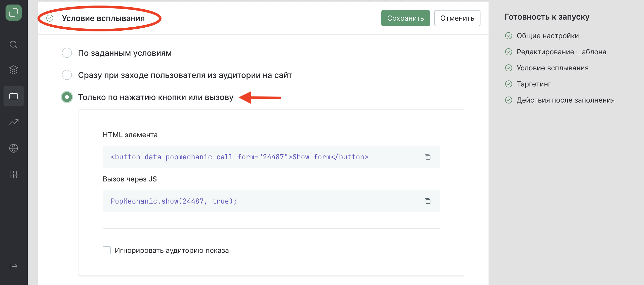Click the 'Вызов через JS' label
This screenshot has height=285, width=644.
pyautogui.click(x=130, y=179)
